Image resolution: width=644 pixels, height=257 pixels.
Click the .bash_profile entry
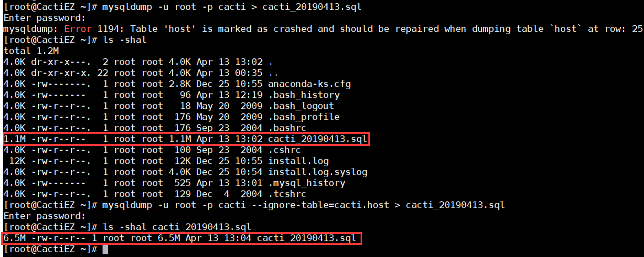pyautogui.click(x=304, y=117)
